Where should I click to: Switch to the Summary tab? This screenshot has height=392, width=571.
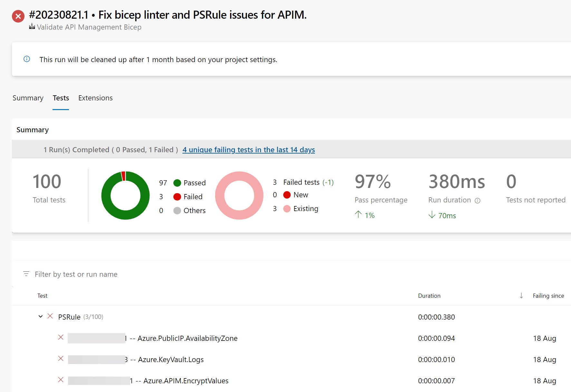coord(28,98)
